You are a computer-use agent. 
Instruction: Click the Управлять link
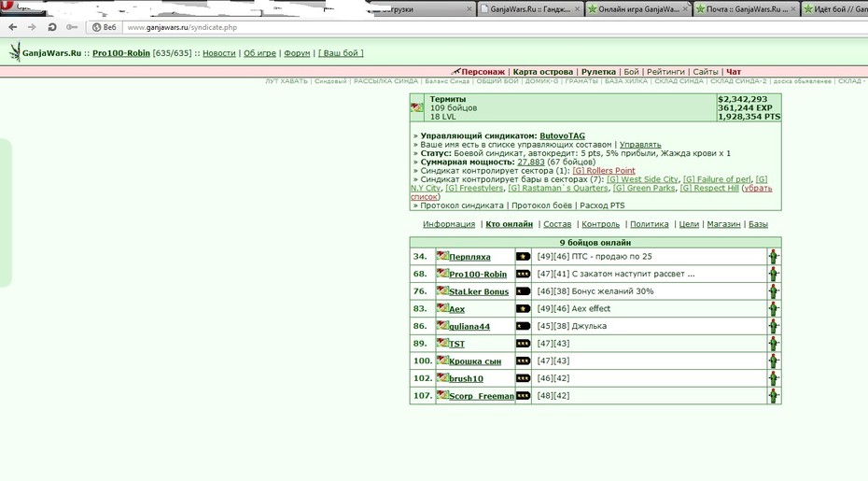click(640, 145)
